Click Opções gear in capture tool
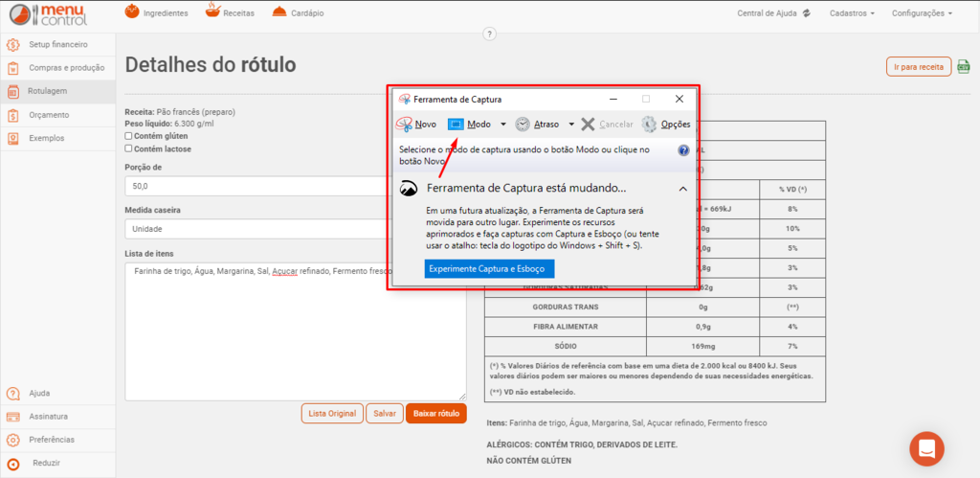This screenshot has height=478, width=980. [666, 125]
